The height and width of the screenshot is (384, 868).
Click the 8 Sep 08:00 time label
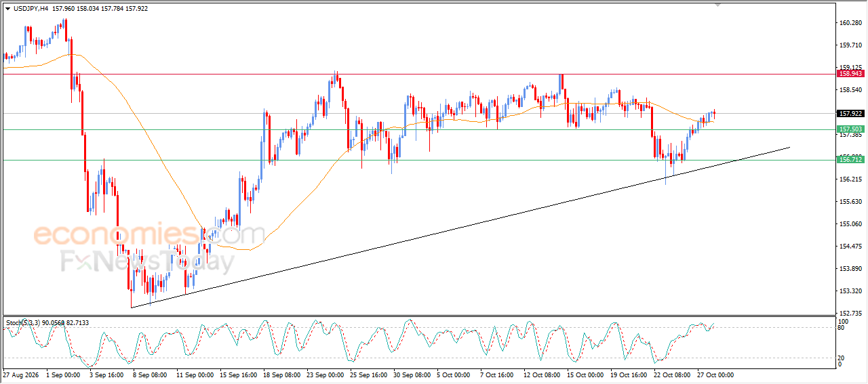150,375
